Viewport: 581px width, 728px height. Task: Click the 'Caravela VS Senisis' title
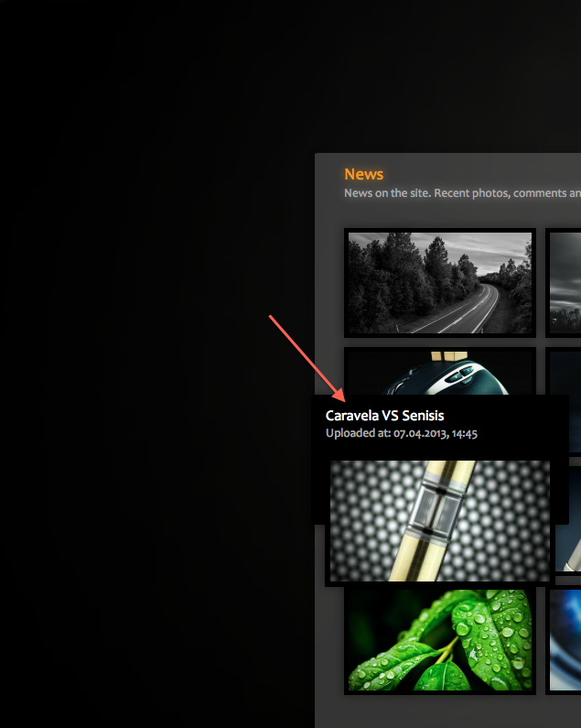point(384,416)
